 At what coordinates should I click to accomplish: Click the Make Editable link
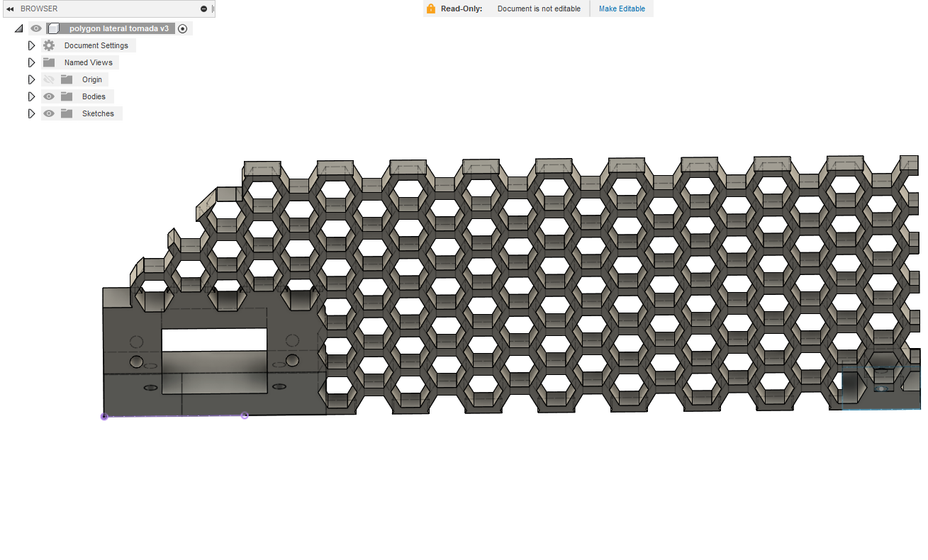(x=622, y=9)
